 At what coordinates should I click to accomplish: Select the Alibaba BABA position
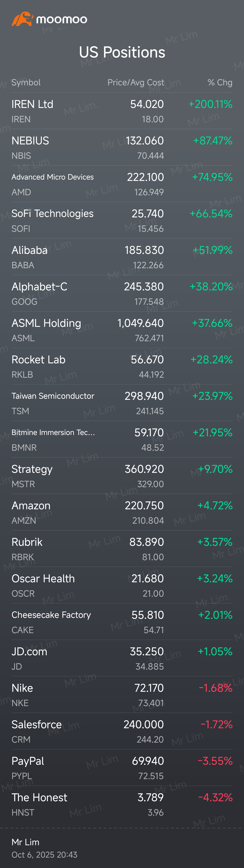tap(122, 257)
